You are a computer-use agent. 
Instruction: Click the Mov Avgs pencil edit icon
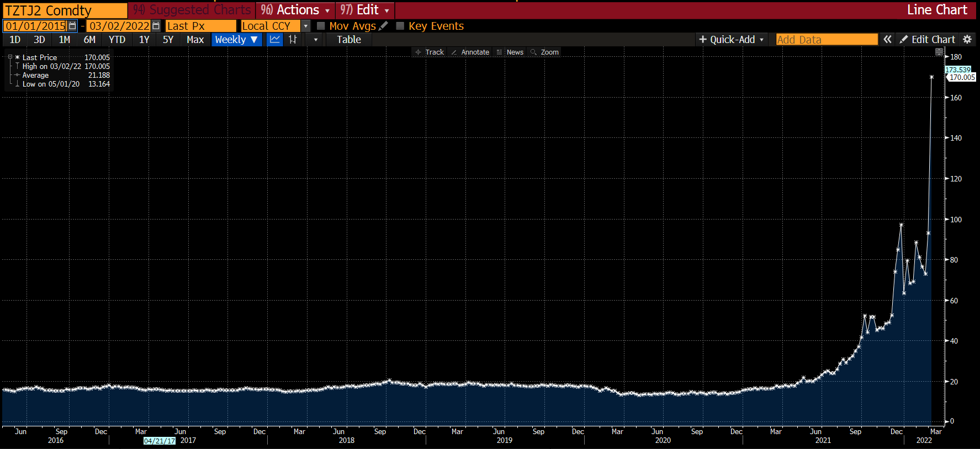(x=384, y=26)
